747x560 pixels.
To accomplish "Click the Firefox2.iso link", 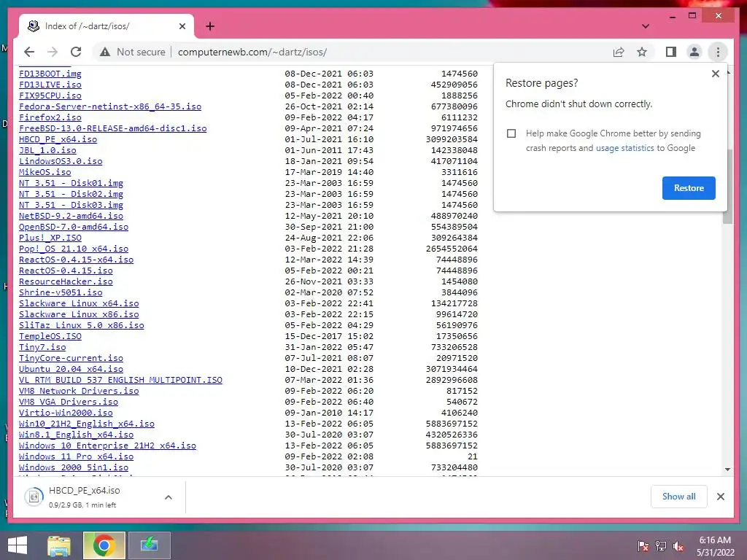I will click(x=50, y=117).
